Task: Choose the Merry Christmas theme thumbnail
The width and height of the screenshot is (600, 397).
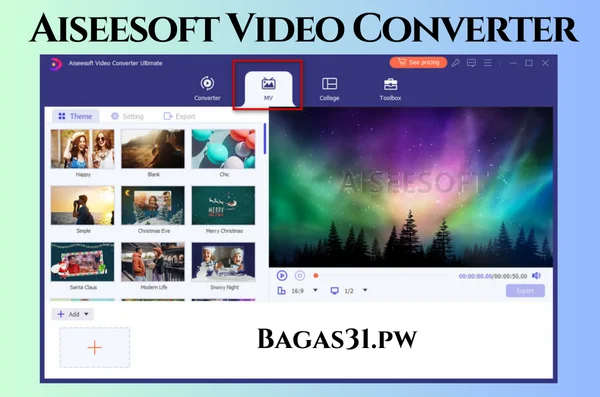Action: (x=223, y=205)
